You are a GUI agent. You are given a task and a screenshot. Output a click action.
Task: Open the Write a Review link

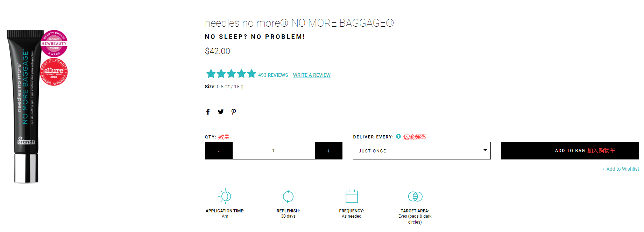point(312,75)
